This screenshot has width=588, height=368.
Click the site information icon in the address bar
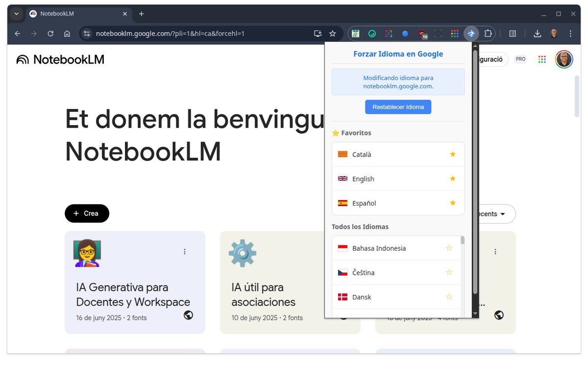(87, 34)
